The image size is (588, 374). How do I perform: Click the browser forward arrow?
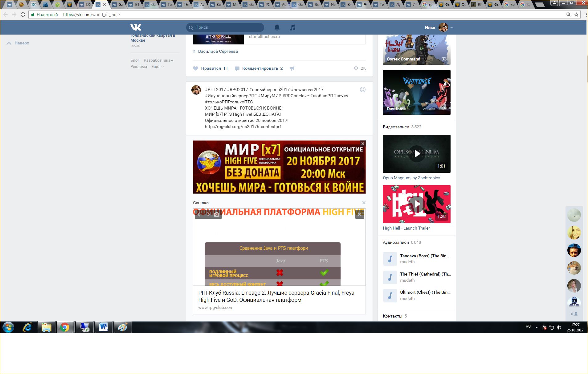tap(14, 15)
